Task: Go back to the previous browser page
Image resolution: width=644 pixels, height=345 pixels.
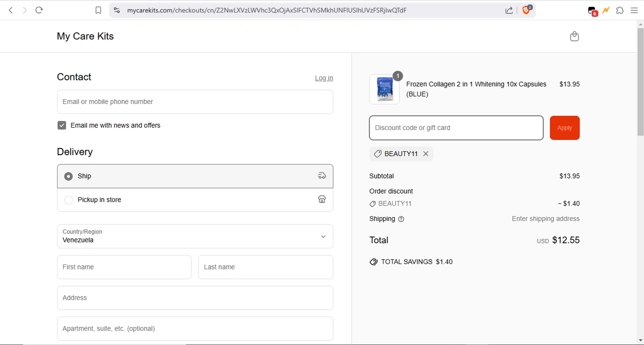Action: 11,10
